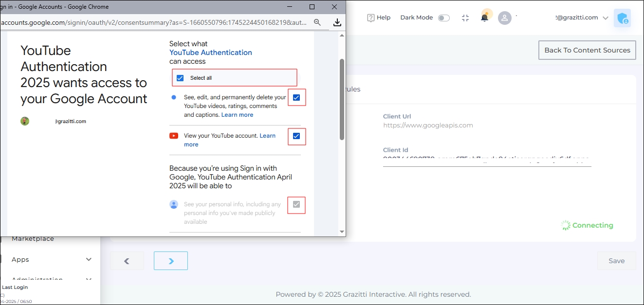This screenshot has height=305, width=644.
Task: Click the Chrome zoom magnifier icon
Action: pyautogui.click(x=317, y=22)
